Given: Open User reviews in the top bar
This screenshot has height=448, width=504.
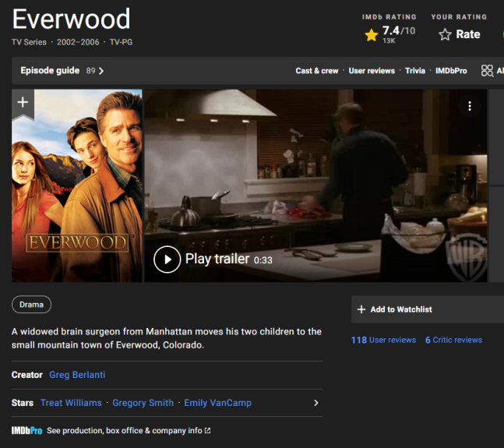Looking at the screenshot, I should coord(372,71).
